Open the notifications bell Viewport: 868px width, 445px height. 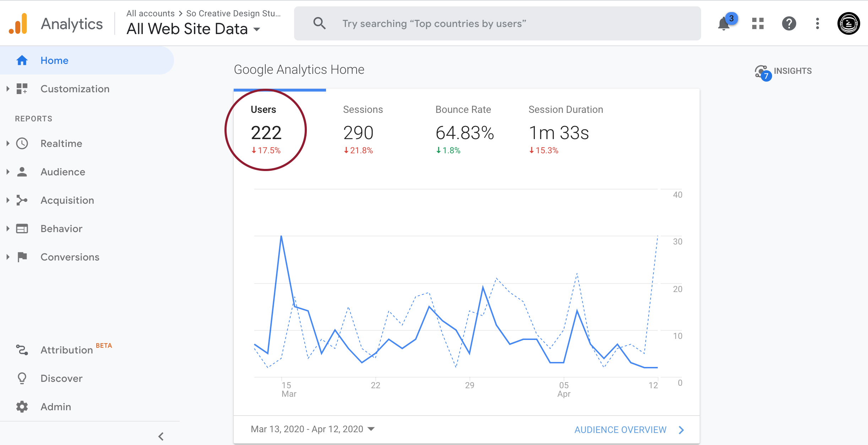pos(724,24)
